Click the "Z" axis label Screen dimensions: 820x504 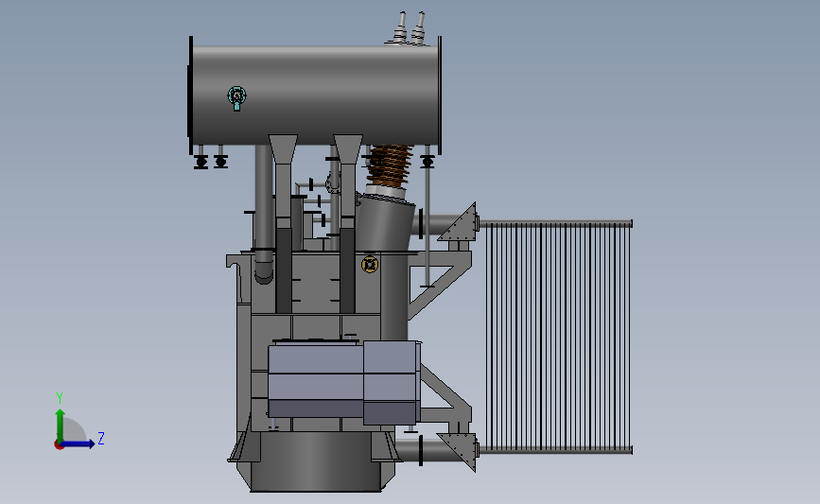pos(101,438)
